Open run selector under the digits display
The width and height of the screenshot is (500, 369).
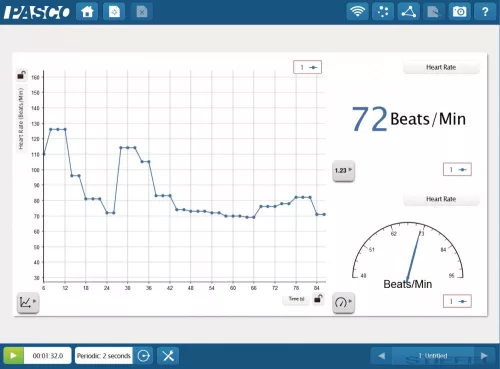[457, 169]
